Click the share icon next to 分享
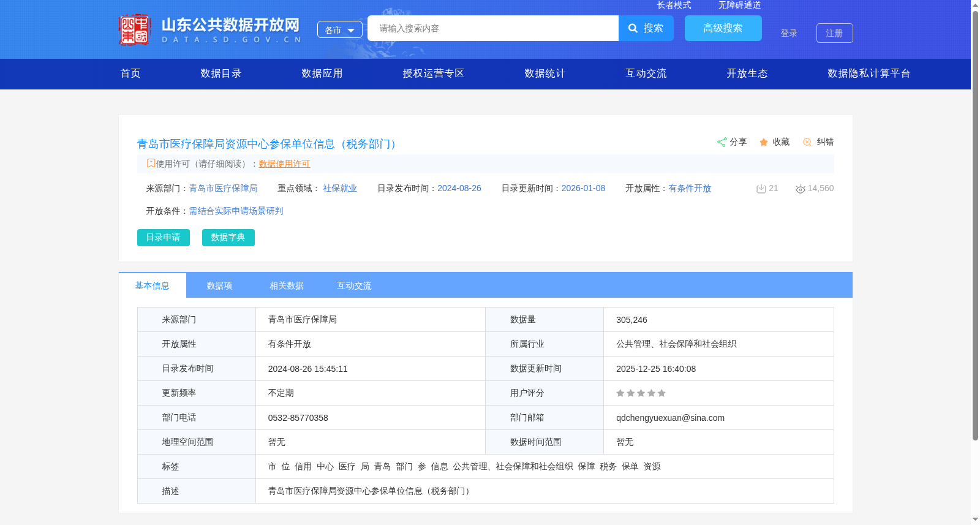 click(722, 142)
